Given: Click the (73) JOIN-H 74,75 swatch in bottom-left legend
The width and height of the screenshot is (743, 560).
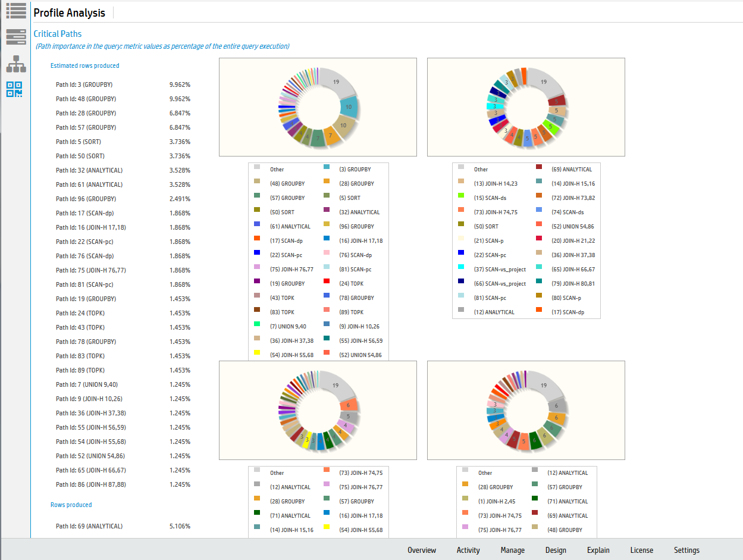Looking at the screenshot, I should tap(327, 473).
